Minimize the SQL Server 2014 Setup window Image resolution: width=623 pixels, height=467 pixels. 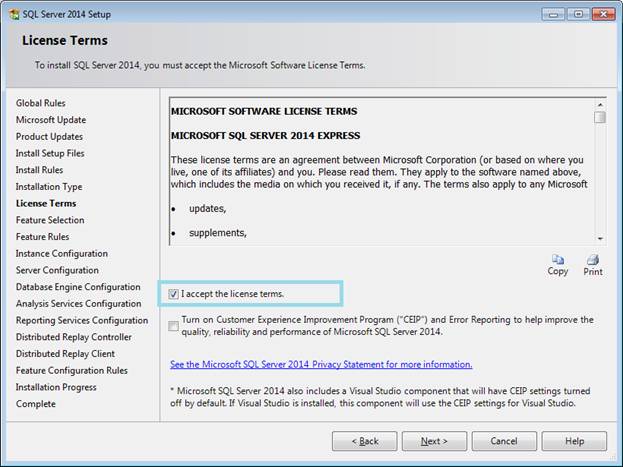point(553,14)
